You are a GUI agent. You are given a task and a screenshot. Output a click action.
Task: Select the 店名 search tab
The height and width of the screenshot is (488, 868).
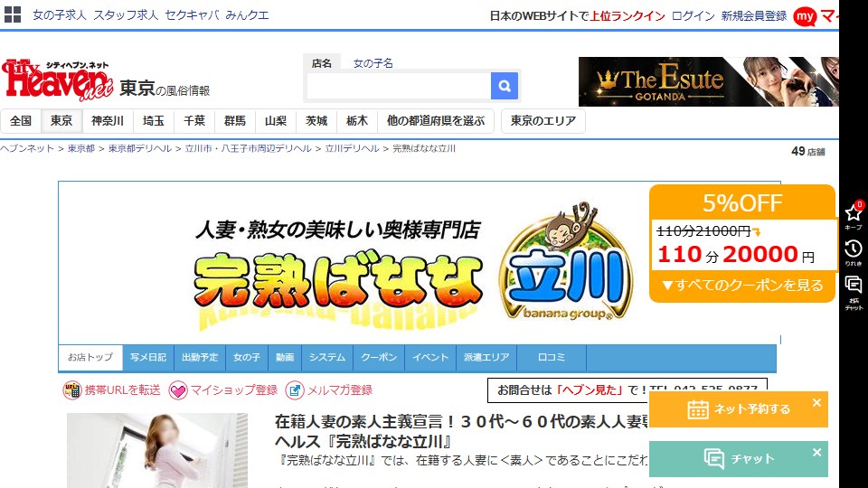(x=322, y=63)
